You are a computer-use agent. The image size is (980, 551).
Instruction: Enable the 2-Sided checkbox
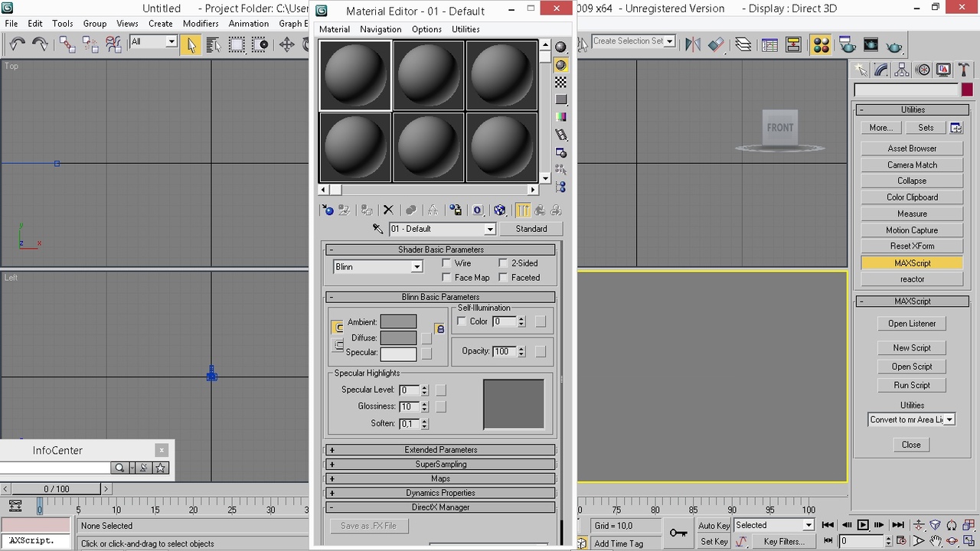[x=503, y=262]
